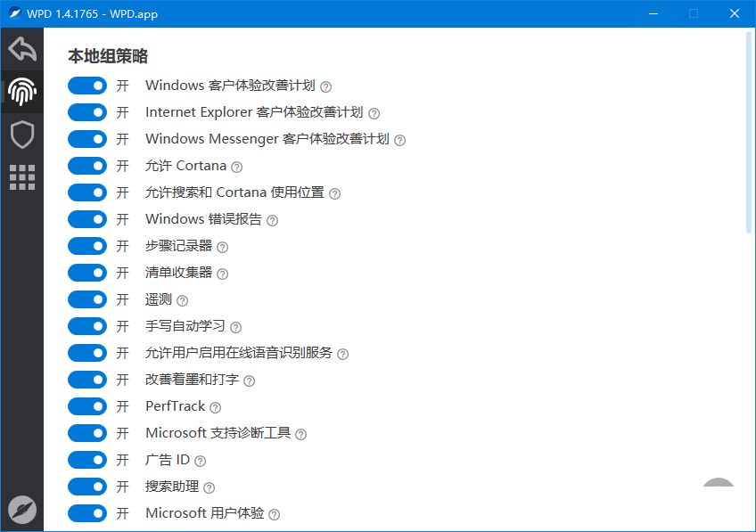Viewport: 756px width, 532px height.
Task: Show help for 改善着墨和打字
Action: [250, 381]
